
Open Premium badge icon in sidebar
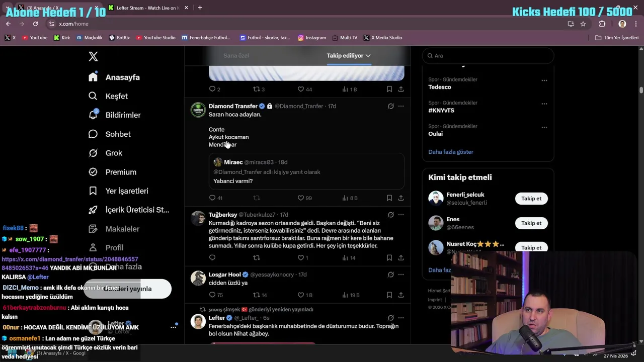coord(93,172)
